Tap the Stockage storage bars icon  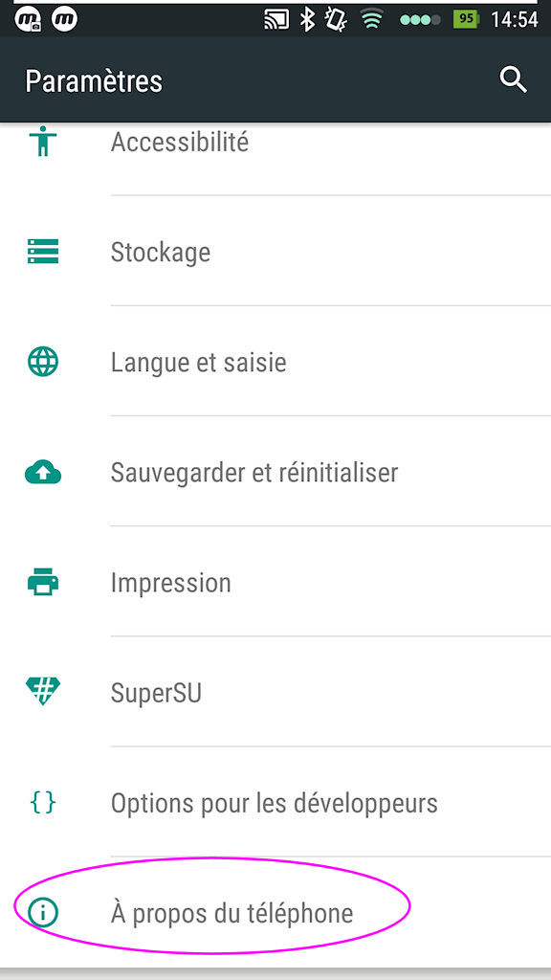(43, 252)
